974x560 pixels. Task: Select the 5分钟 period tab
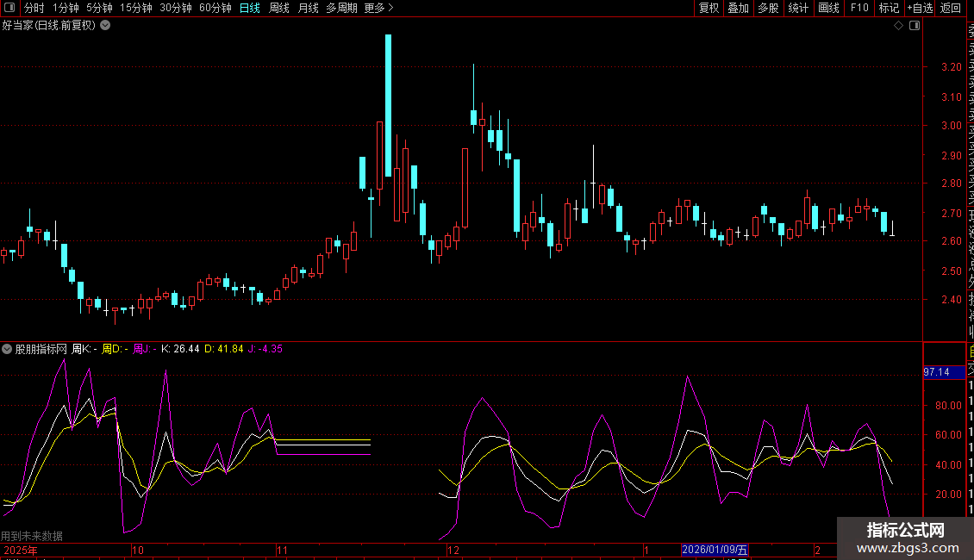tap(99, 8)
